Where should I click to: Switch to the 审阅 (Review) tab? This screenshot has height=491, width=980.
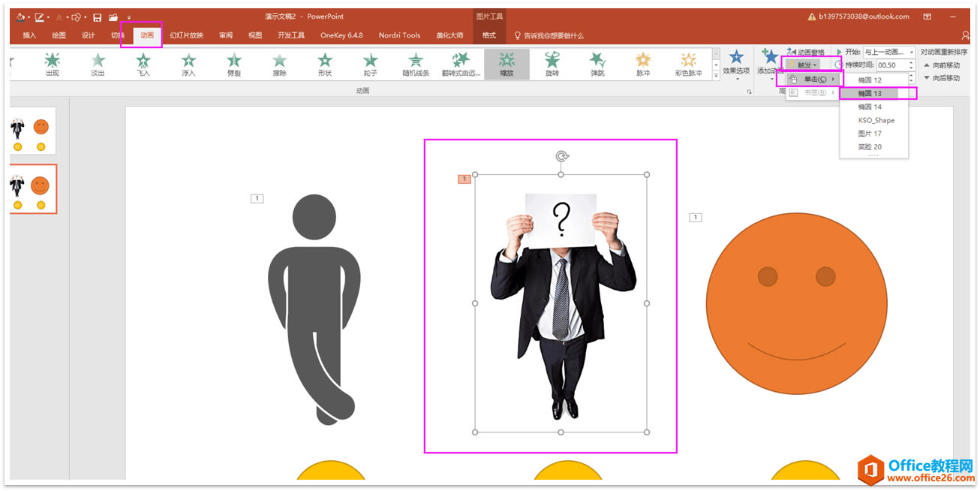[226, 35]
